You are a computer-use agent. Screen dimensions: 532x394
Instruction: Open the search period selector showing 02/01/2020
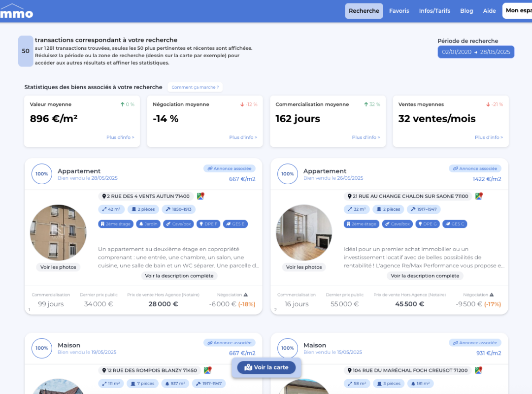475,52
